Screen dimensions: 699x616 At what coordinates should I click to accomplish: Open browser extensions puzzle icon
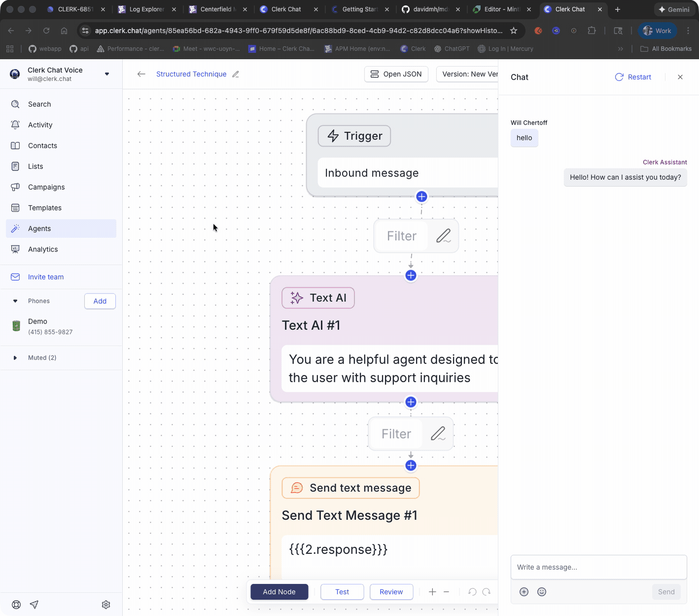coord(592,31)
